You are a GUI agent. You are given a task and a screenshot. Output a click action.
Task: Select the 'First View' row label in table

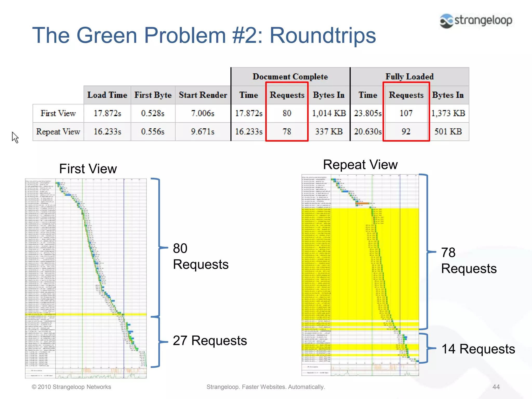coord(58,114)
